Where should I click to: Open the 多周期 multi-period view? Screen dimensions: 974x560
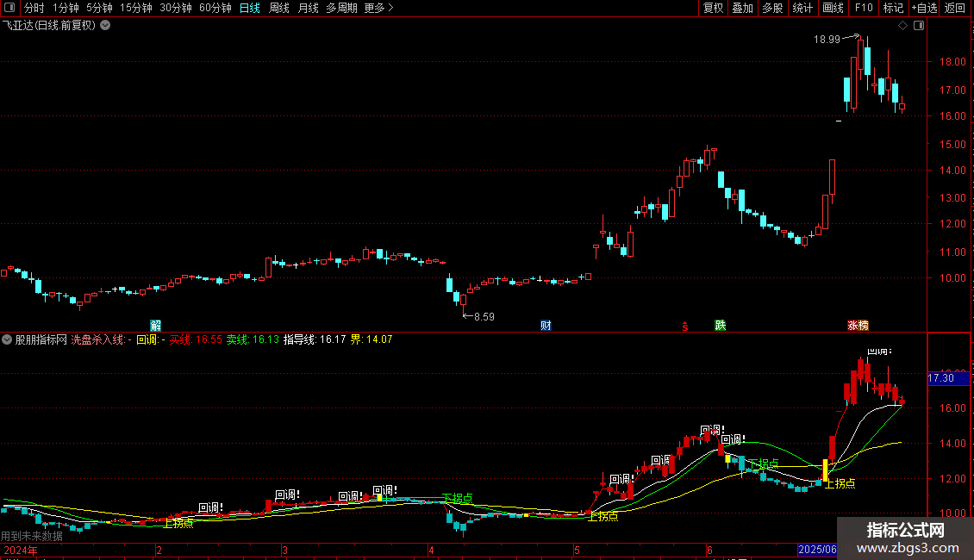[x=341, y=8]
